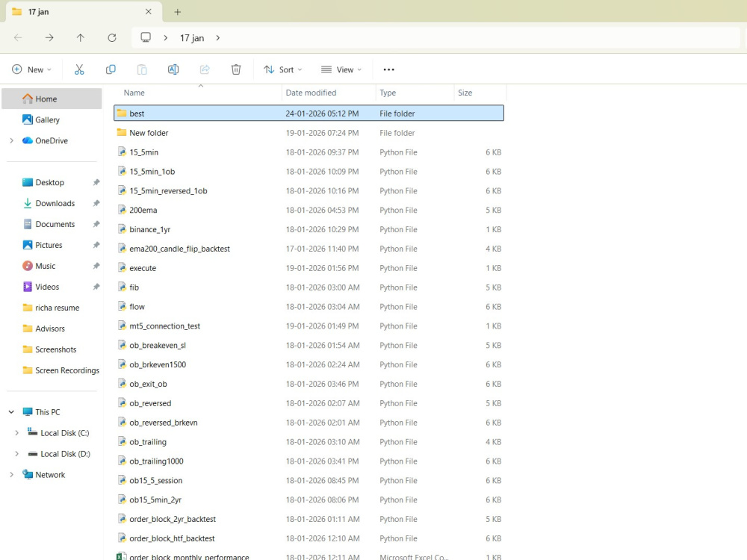Click the Delete trash icon
The height and width of the screenshot is (560, 747).
(236, 69)
